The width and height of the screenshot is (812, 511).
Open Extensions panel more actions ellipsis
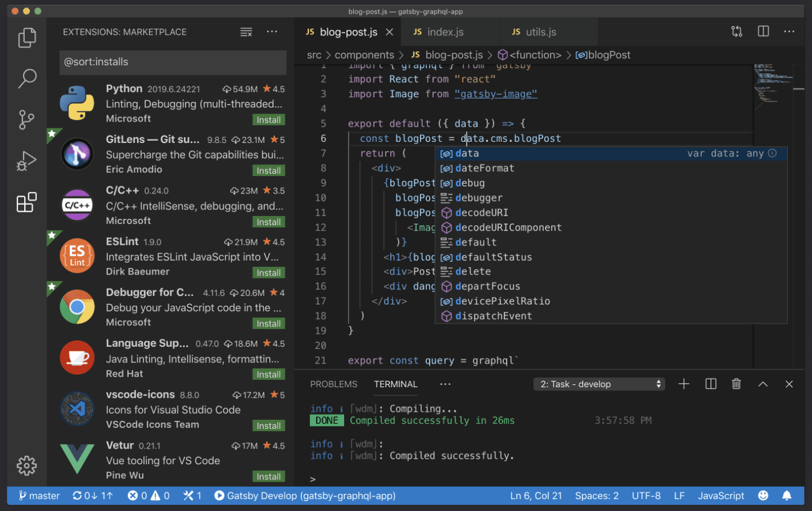272,32
